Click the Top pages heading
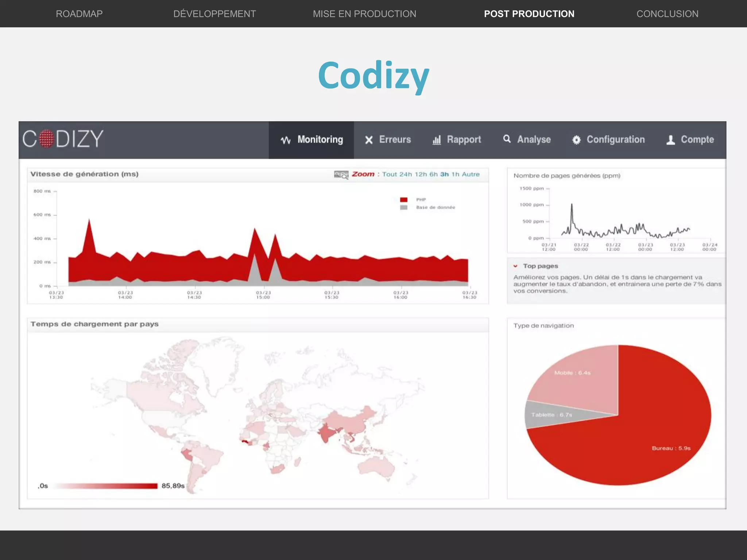The height and width of the screenshot is (560, 747). [541, 266]
